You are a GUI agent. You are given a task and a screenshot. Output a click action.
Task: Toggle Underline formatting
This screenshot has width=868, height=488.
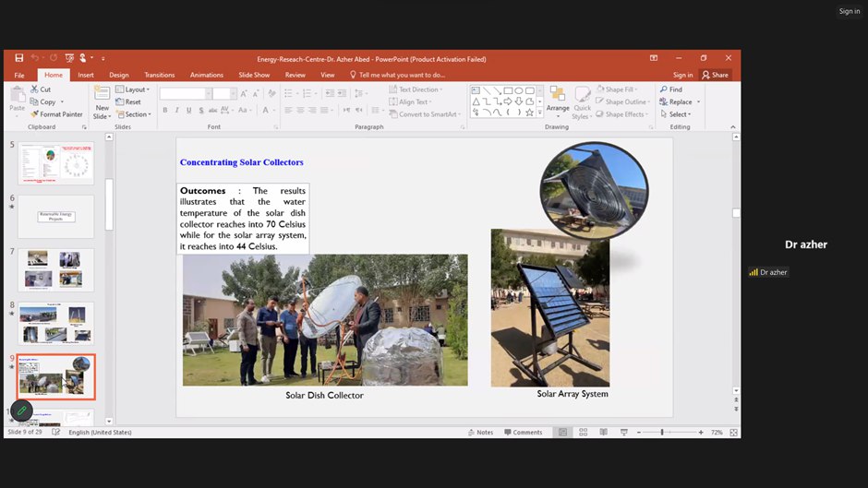(188, 110)
